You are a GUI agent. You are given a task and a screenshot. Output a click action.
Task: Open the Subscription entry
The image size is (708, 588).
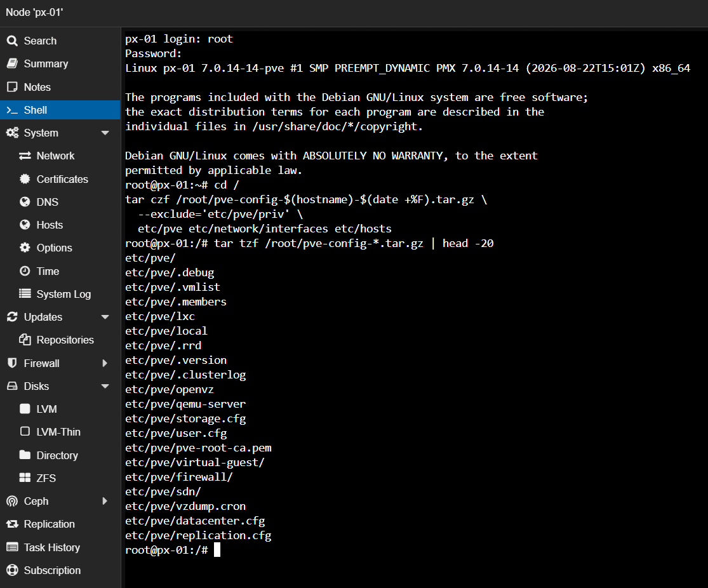click(x=60, y=570)
